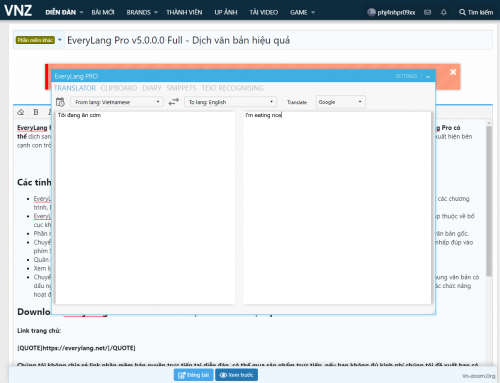This screenshot has width=500, height=383.
Task: Open SETTINGS in EveryLang PRO
Action: click(406, 76)
